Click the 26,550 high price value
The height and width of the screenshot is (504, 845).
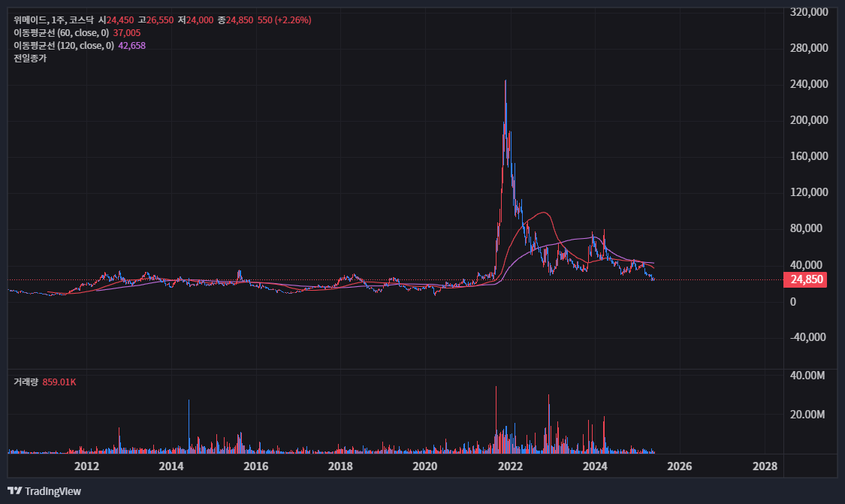pos(160,20)
